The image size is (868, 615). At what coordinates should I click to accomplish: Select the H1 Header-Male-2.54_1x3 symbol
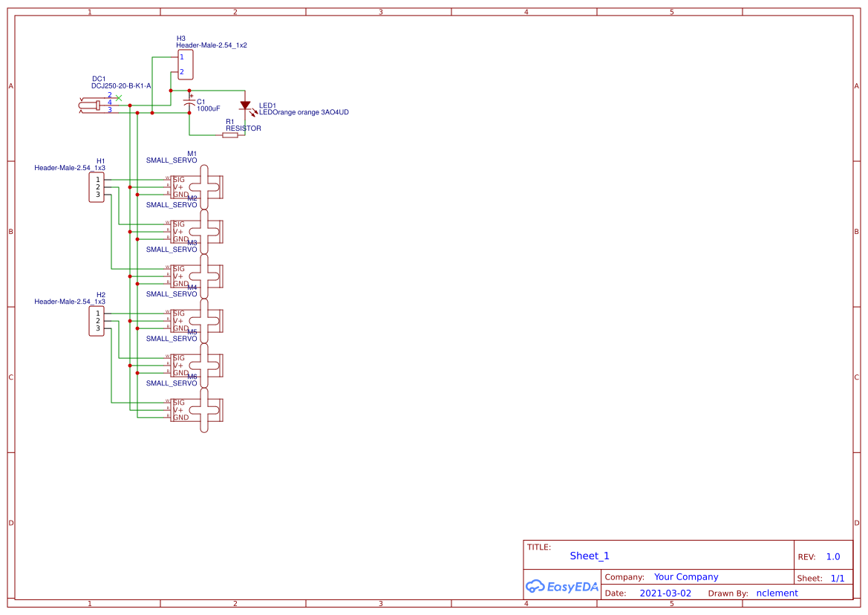pyautogui.click(x=96, y=186)
